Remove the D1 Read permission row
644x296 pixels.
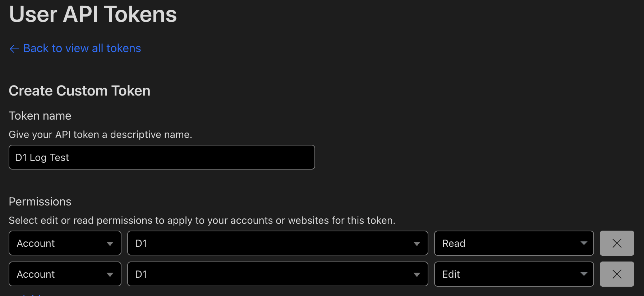click(617, 243)
